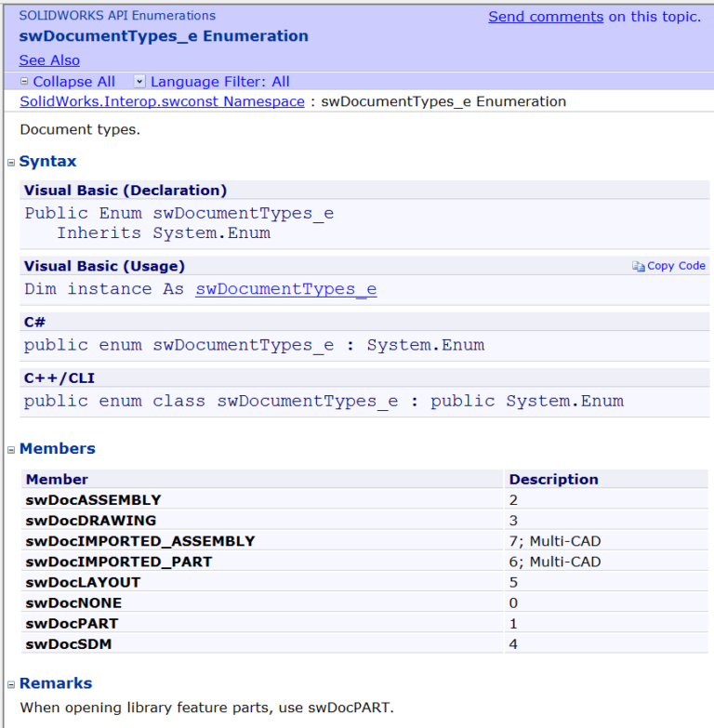Collapse the Syntax section
Screen dimensions: 714x728
point(11,163)
